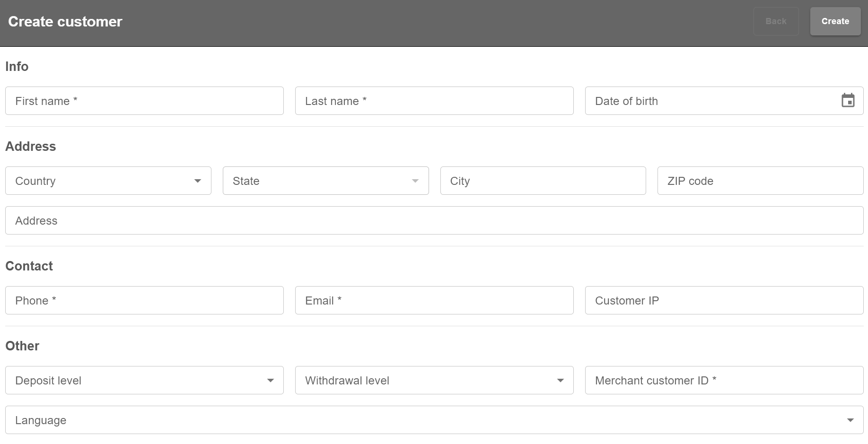
Task: Expand the Deposit level dropdown
Action: pyautogui.click(x=144, y=380)
